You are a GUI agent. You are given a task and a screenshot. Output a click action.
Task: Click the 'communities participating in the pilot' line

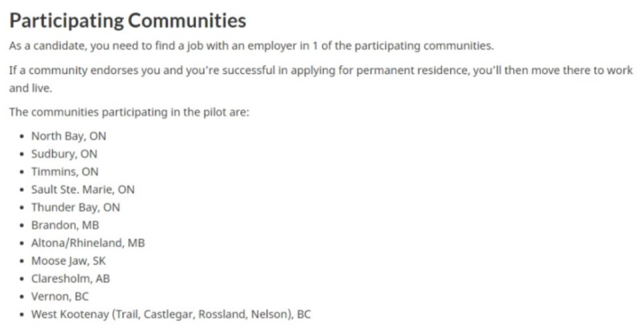click(129, 113)
